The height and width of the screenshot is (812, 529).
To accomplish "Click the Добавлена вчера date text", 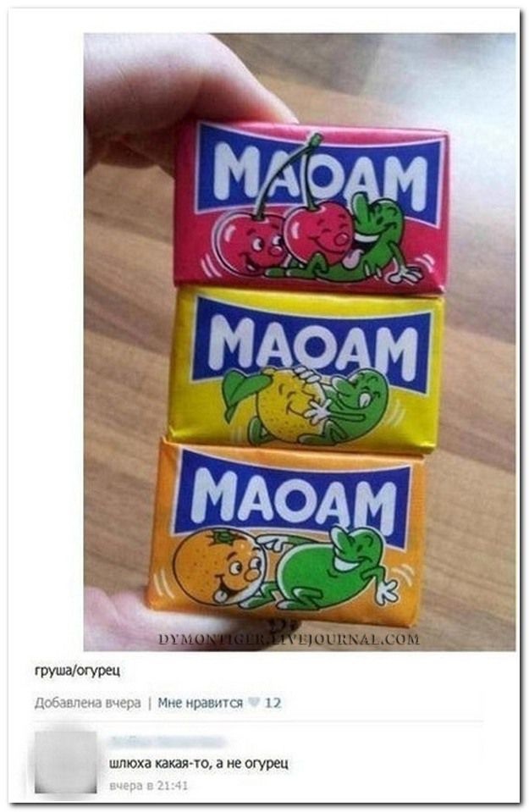I will pyautogui.click(x=87, y=703).
